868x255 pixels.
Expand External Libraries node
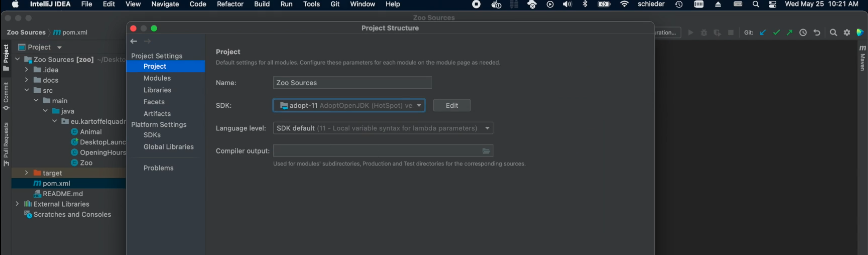click(17, 204)
